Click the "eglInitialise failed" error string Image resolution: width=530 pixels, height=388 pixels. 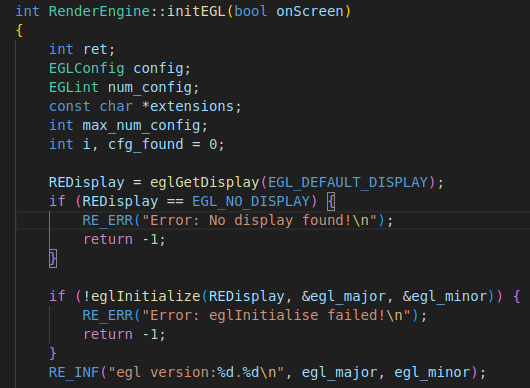tap(276, 315)
